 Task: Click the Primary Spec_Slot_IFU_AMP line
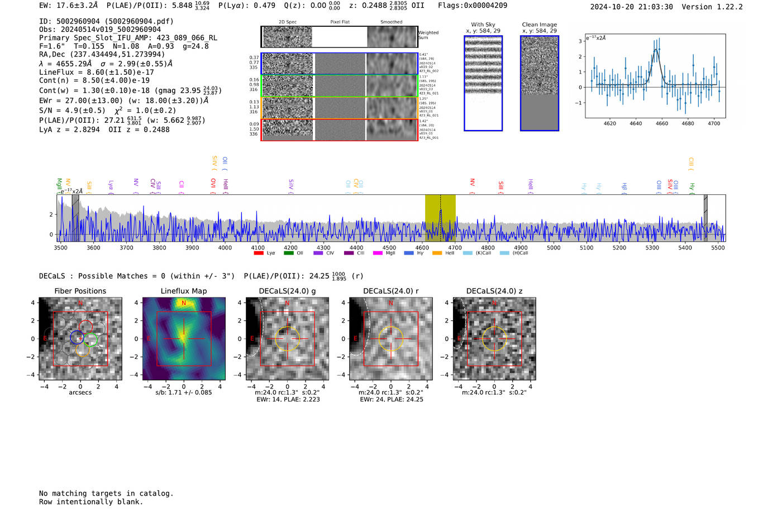click(128, 38)
